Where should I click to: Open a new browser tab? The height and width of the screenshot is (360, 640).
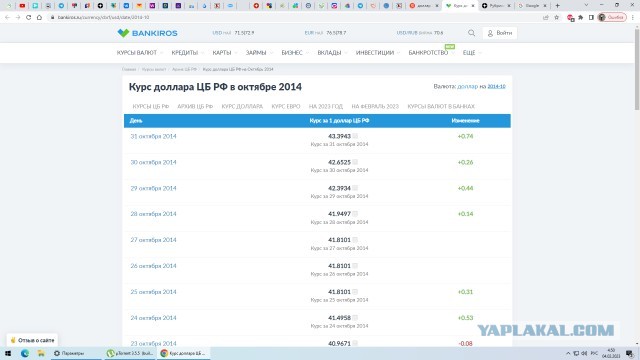point(558,6)
